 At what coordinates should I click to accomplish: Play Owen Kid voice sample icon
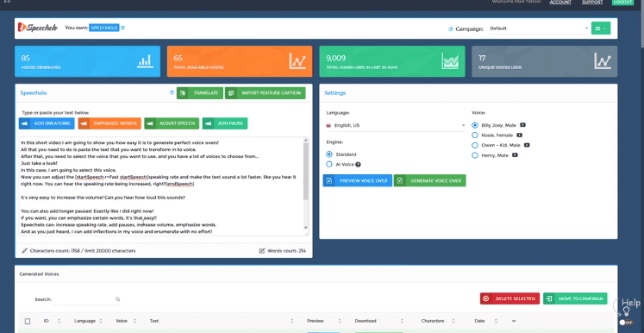pyautogui.click(x=527, y=145)
